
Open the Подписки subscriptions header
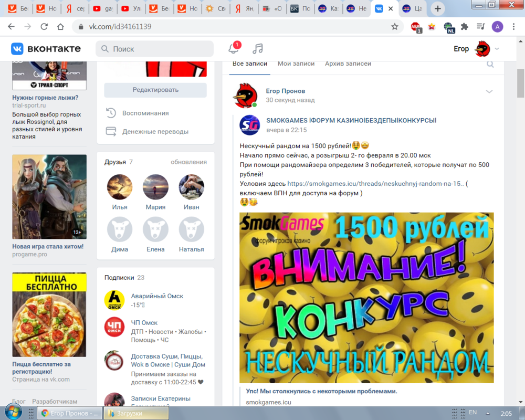119,277
